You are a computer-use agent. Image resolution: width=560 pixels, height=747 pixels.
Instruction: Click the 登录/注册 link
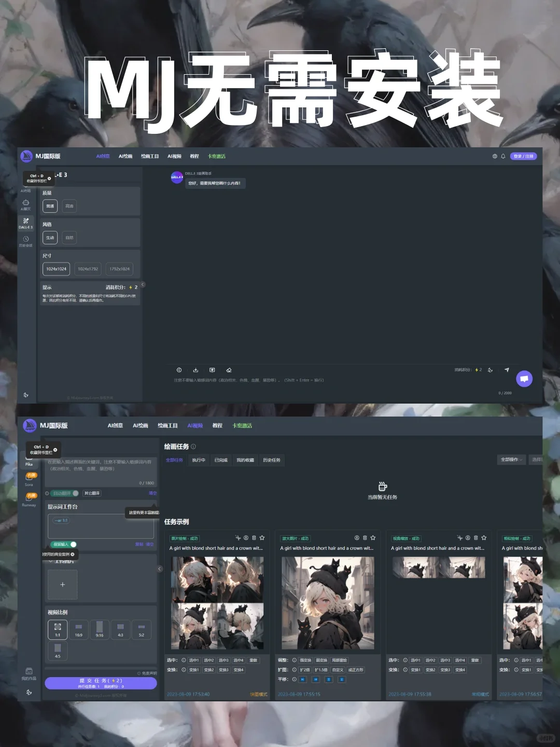pos(524,156)
